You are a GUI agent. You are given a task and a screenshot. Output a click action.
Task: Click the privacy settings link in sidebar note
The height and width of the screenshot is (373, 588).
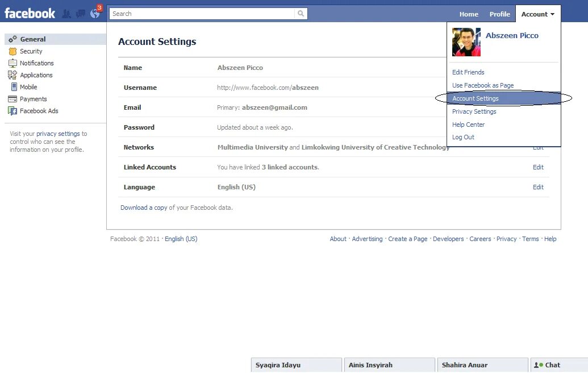coord(58,134)
